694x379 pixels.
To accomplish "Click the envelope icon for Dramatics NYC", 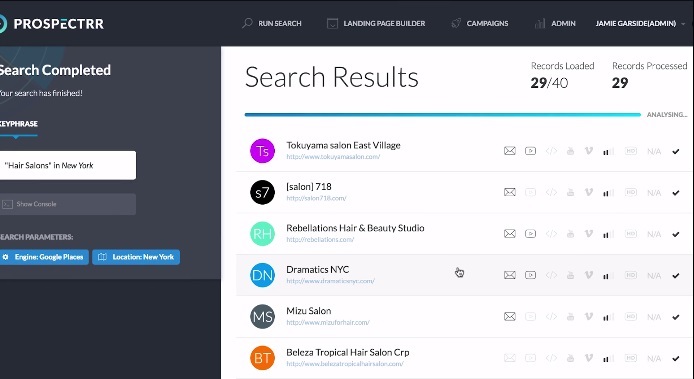I will pyautogui.click(x=510, y=275).
